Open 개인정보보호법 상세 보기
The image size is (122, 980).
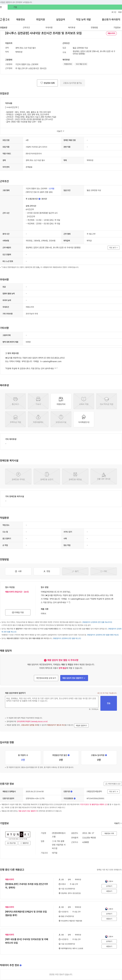click(x=46, y=678)
